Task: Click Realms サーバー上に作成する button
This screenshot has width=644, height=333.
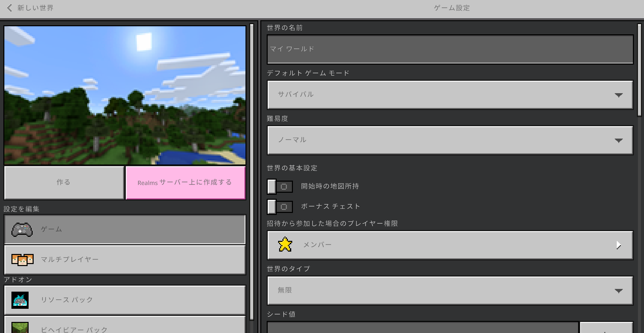Action: [185, 183]
